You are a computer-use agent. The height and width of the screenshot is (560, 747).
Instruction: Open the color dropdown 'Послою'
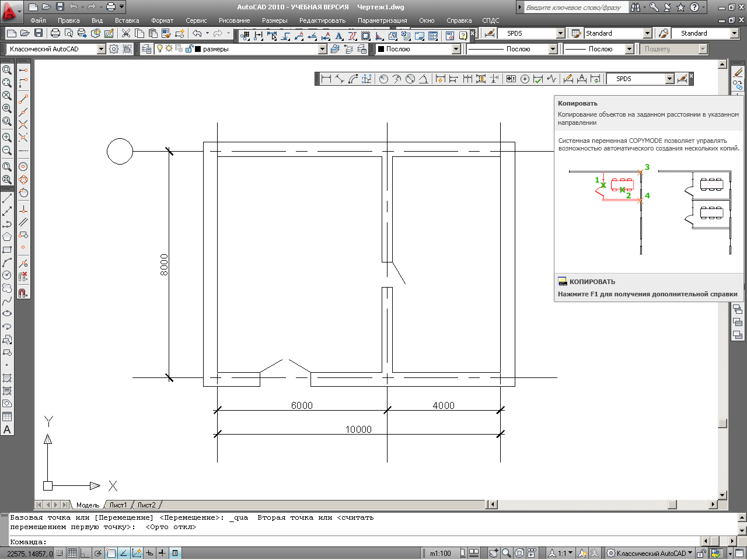click(418, 49)
